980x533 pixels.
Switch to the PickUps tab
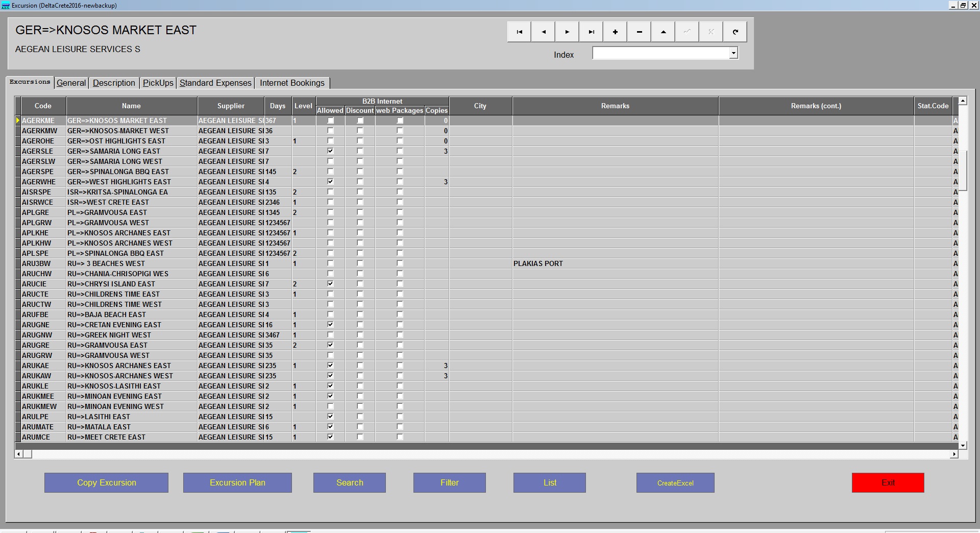158,83
